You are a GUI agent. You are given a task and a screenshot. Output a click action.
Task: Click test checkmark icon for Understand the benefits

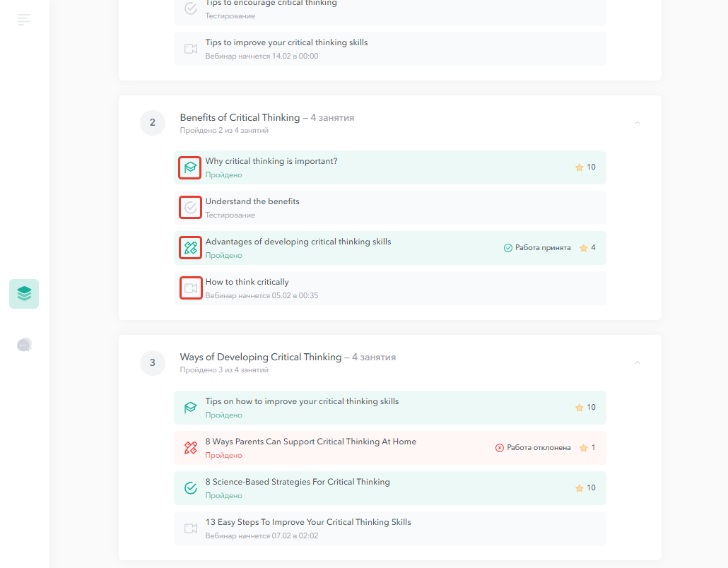coord(190,208)
